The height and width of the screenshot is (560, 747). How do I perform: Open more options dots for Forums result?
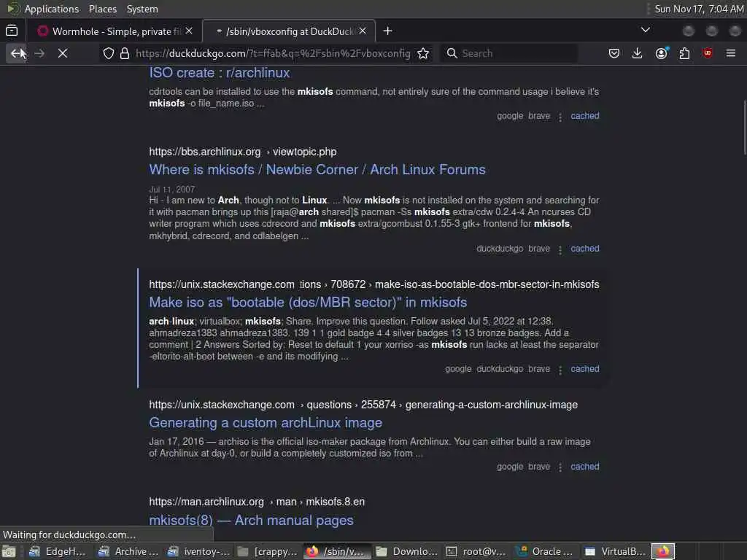pyautogui.click(x=560, y=249)
